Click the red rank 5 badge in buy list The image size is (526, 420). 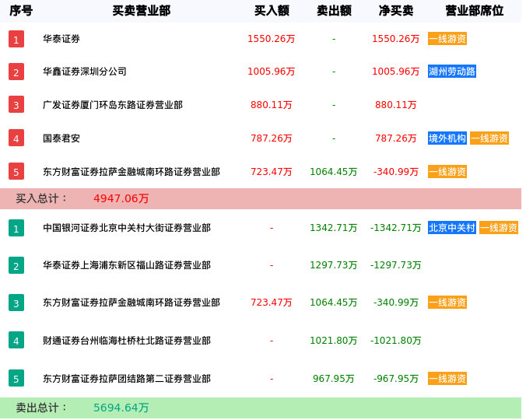pos(16,171)
